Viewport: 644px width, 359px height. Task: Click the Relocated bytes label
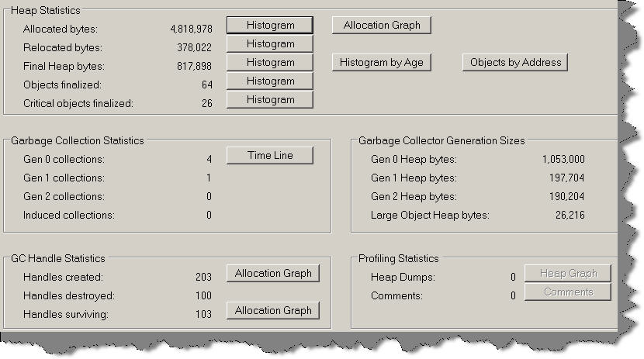(63, 47)
